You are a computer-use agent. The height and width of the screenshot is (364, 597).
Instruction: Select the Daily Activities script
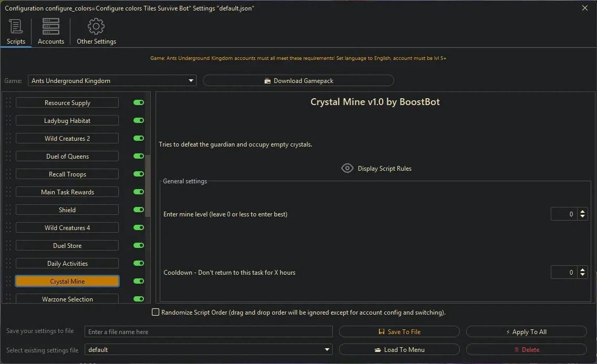[x=67, y=264]
